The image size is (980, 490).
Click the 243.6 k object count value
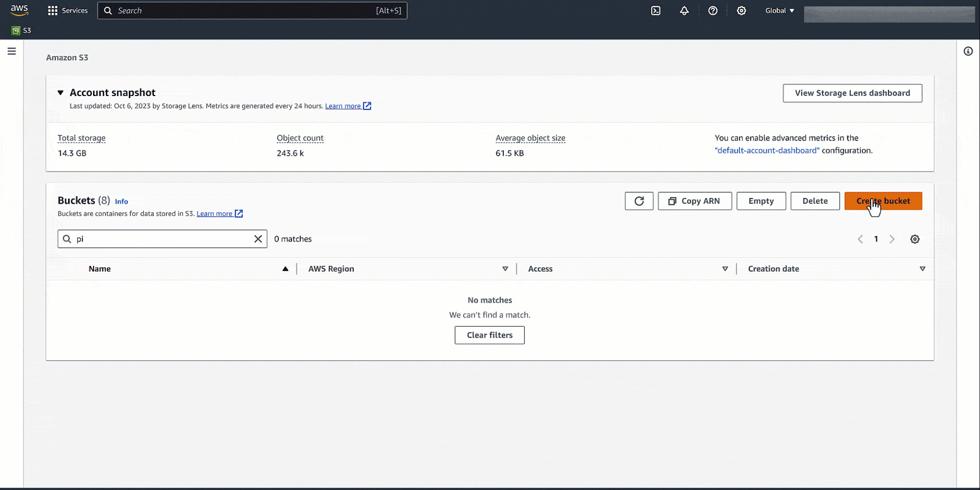(290, 153)
